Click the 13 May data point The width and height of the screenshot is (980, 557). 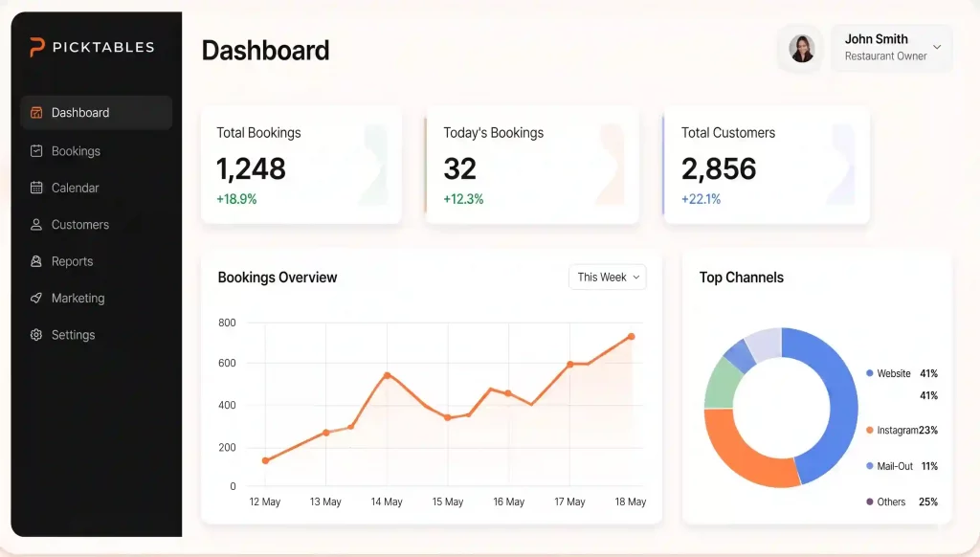(x=326, y=433)
